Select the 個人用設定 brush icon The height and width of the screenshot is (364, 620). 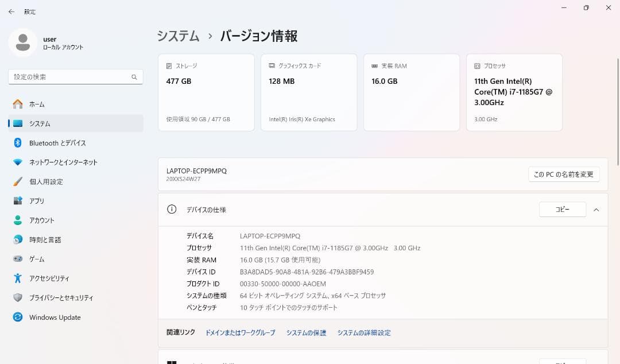18,181
